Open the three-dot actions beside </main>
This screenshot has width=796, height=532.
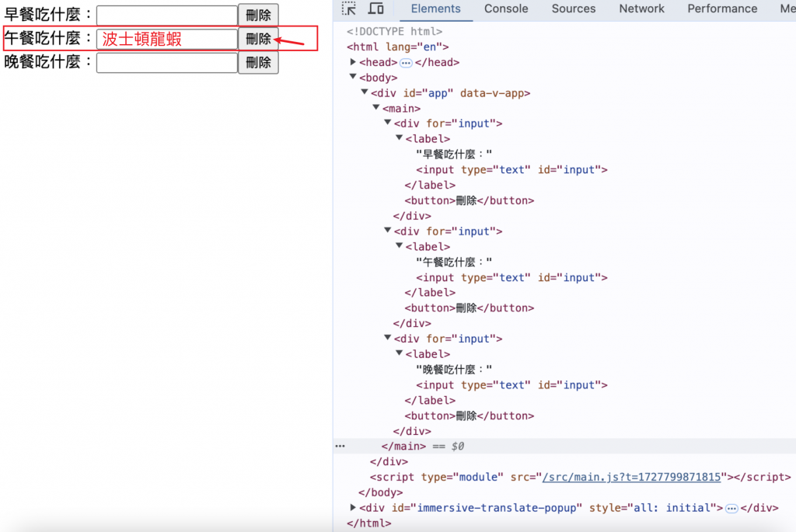(x=340, y=447)
